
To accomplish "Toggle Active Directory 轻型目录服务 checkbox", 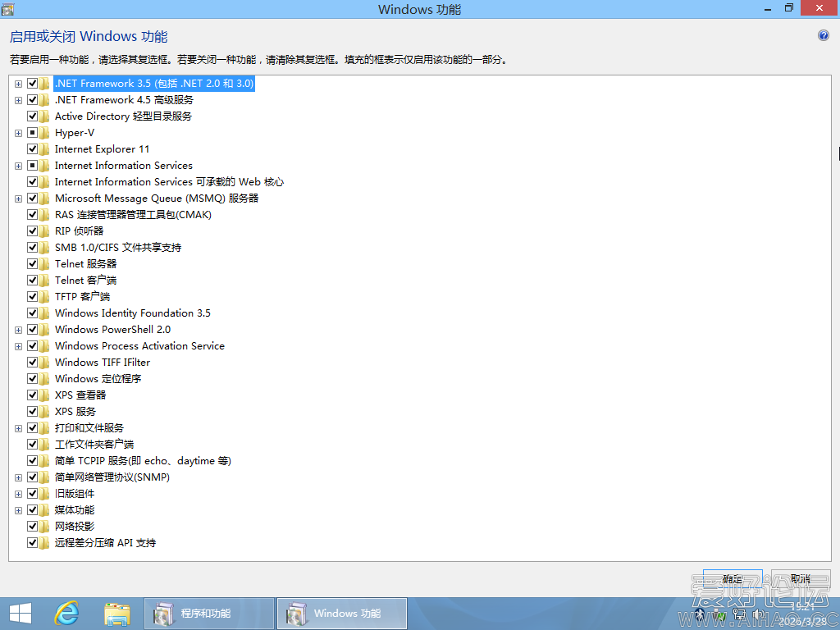I will [x=32, y=116].
